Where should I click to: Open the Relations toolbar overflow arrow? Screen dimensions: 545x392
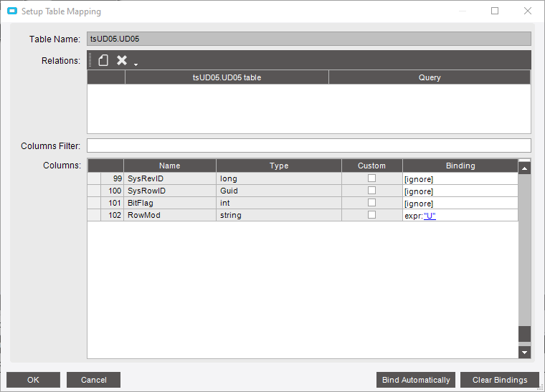(136, 64)
